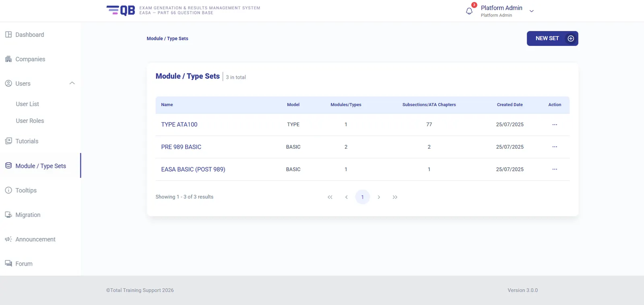The height and width of the screenshot is (305, 644).
Task: Click the 77 subsections value
Action: [429, 125]
